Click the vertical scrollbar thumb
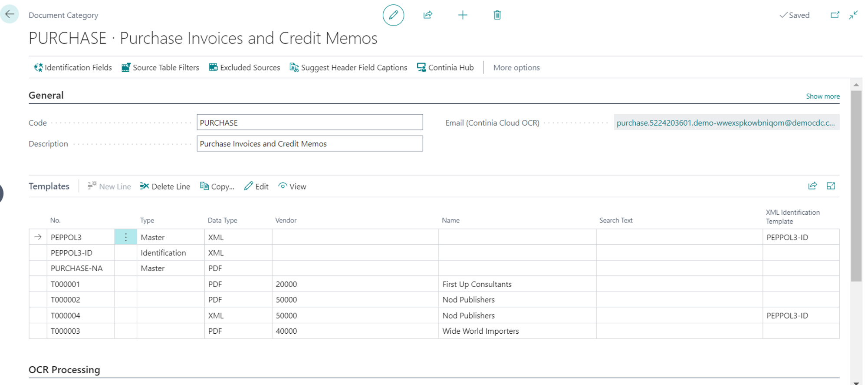This screenshot has height=385, width=868. click(856, 183)
